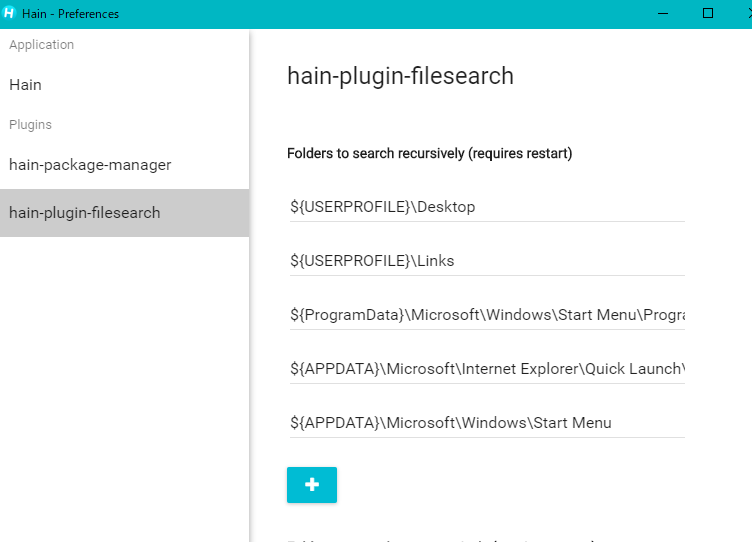
Task: Click the hain-plugin-filesearch page heading
Action: coord(400,76)
